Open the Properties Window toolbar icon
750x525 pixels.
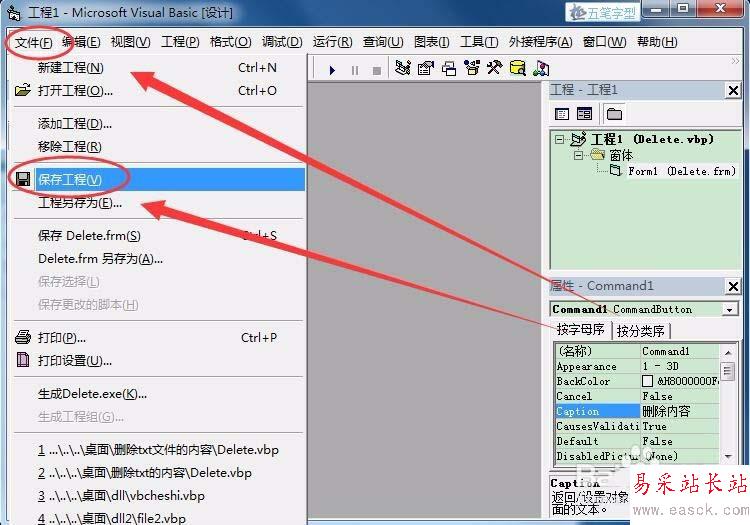tap(425, 68)
